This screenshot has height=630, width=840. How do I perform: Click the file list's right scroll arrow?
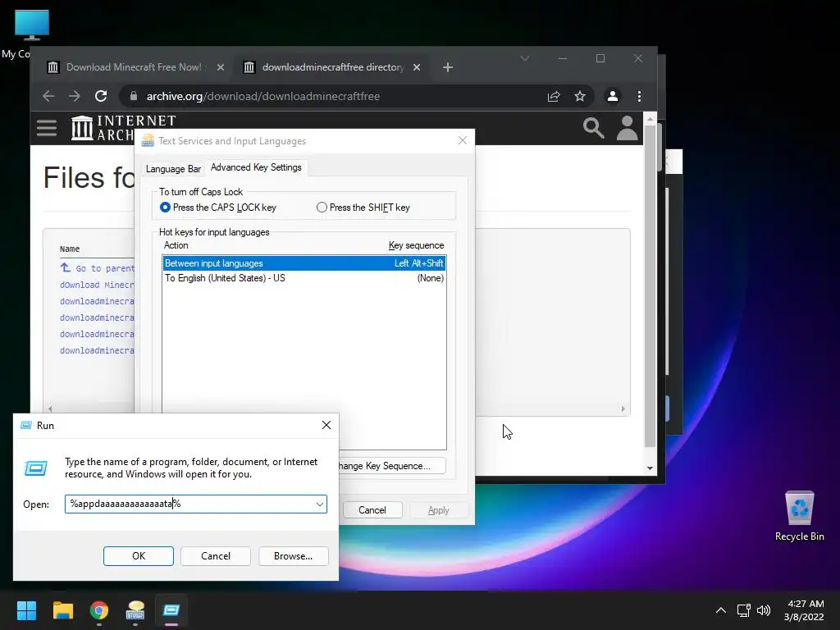coord(623,409)
